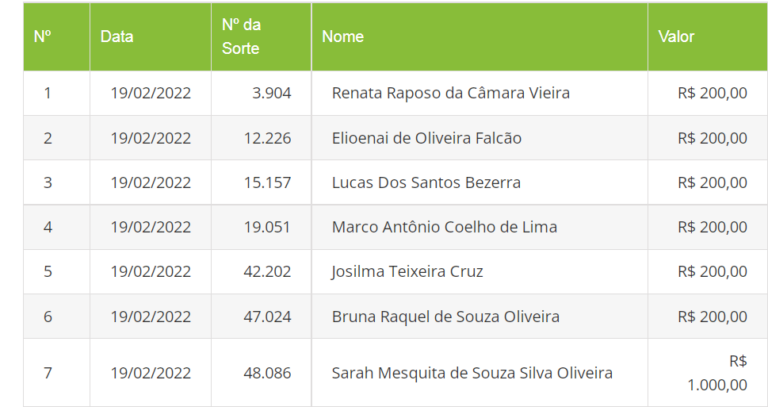Click the Nº column header
Image resolution: width=768 pixels, height=407 pixels.
[43, 36]
